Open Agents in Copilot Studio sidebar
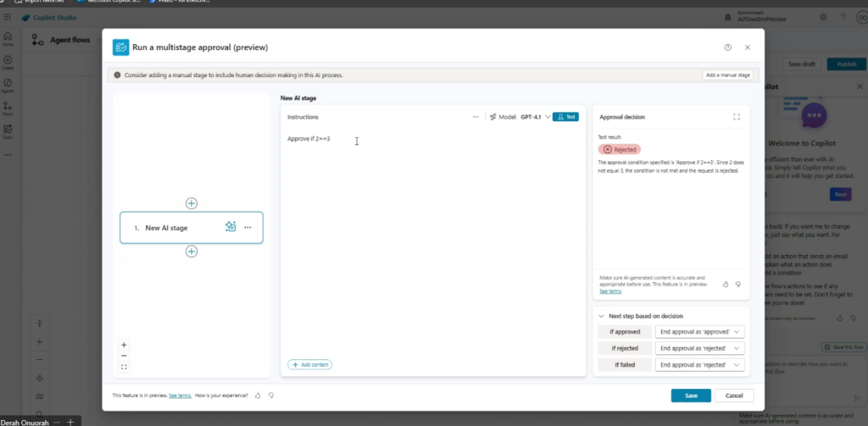This screenshot has width=868, height=426. (x=8, y=86)
